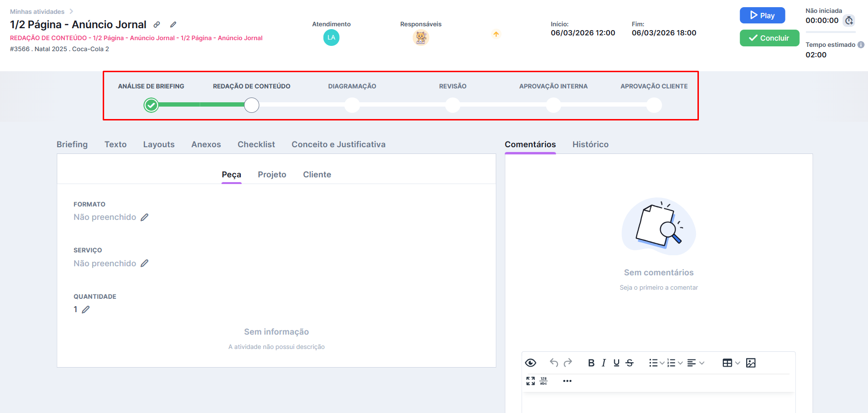The width and height of the screenshot is (868, 413).
Task: Expand the comment editor to fullscreen
Action: (x=530, y=381)
